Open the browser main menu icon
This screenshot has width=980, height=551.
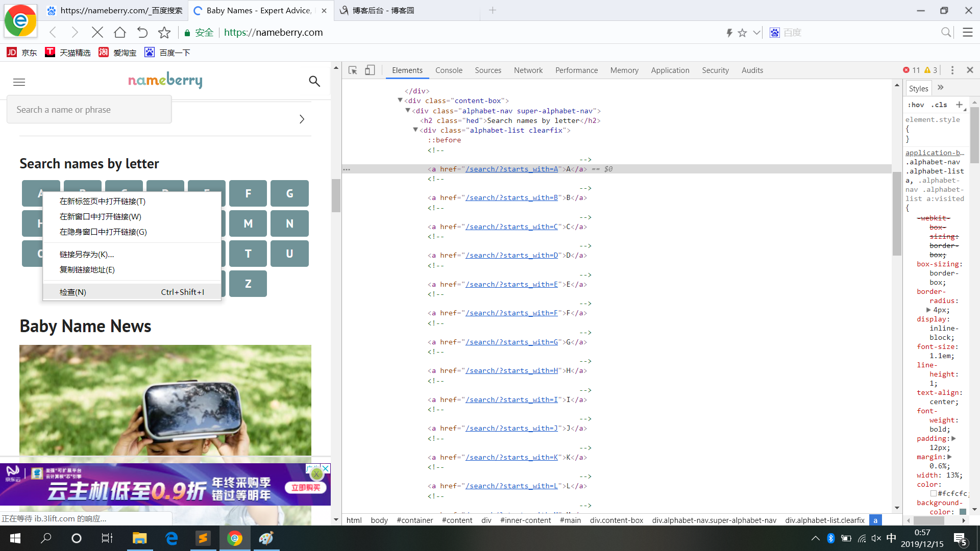point(967,33)
